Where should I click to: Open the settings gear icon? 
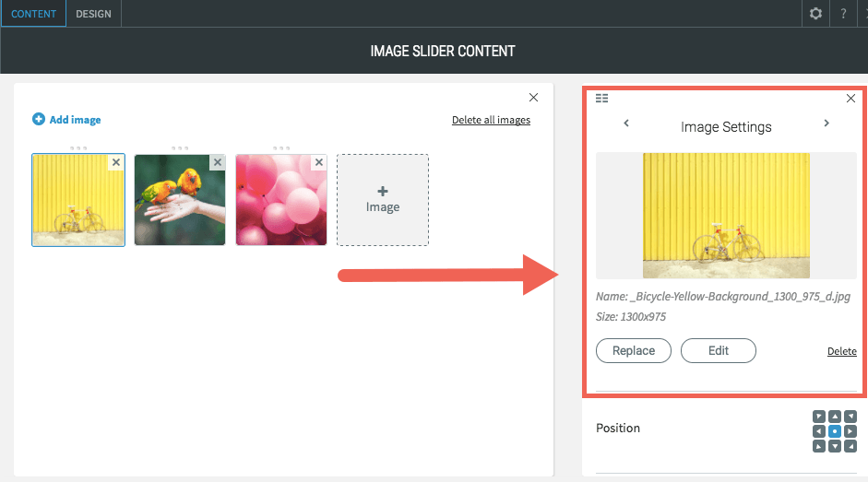click(815, 13)
